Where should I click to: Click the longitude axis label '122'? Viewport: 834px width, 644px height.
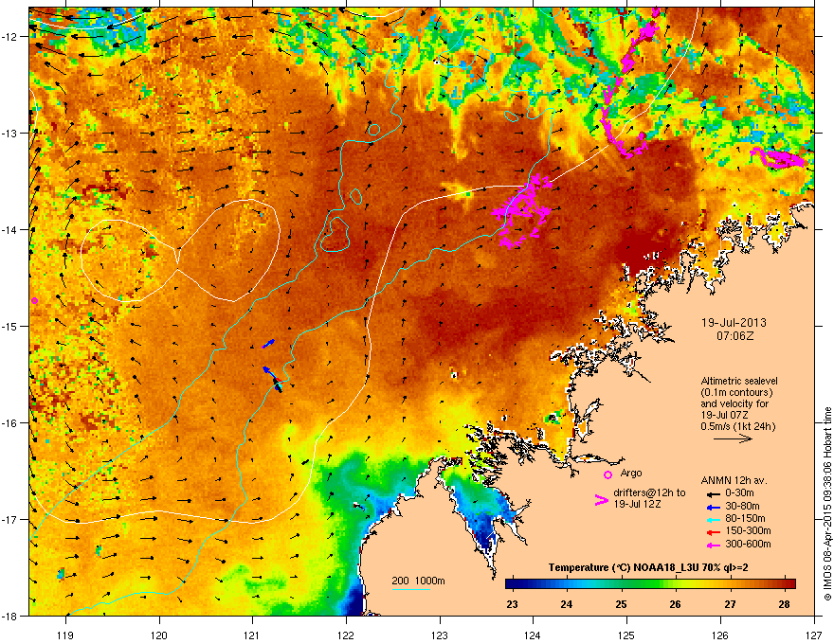point(346,635)
